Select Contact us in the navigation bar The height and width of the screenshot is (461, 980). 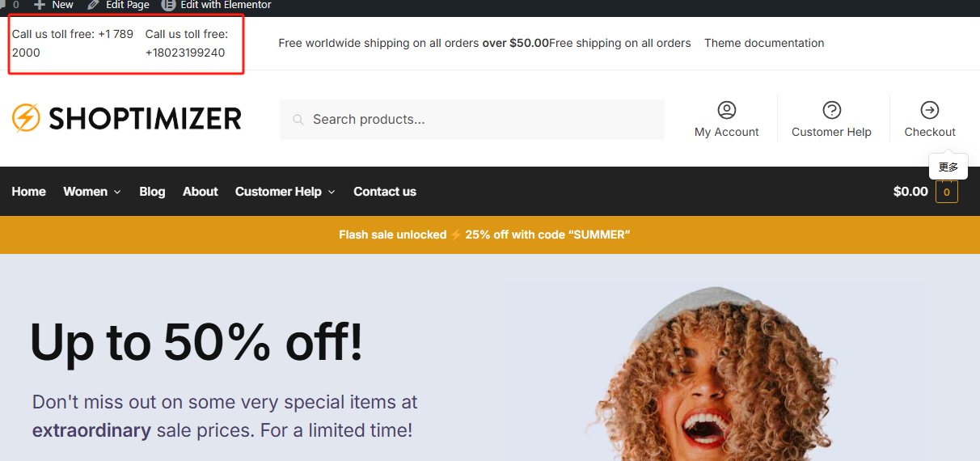pos(385,192)
